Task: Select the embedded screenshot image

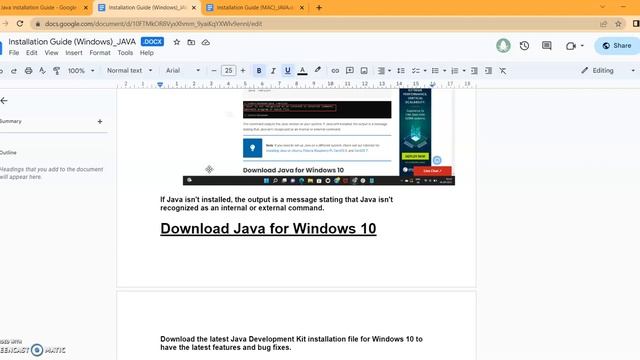Action: pos(319,137)
